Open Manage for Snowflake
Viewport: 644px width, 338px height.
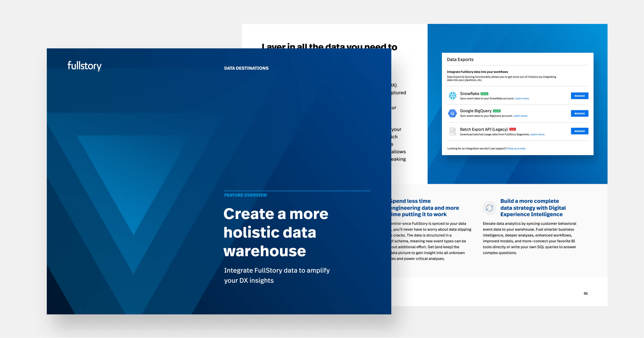pos(579,96)
